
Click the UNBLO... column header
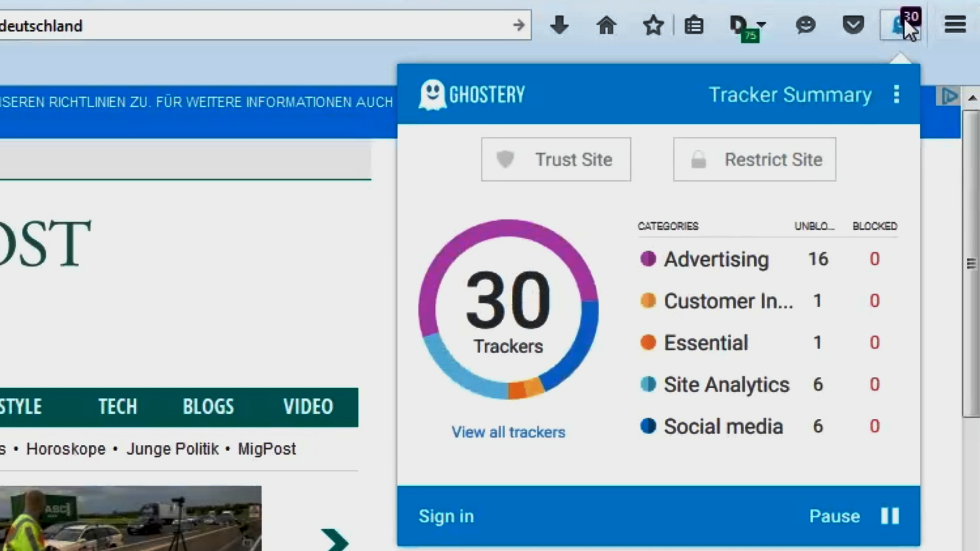pos(814,226)
